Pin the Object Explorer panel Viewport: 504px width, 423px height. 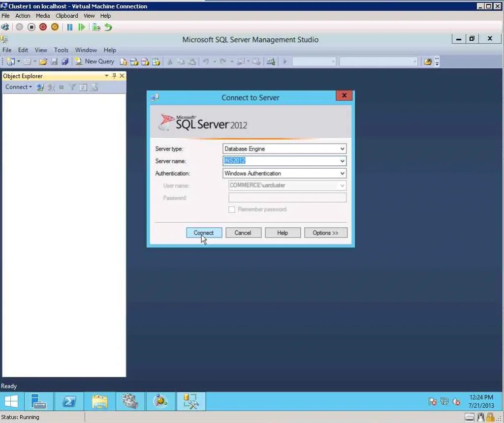pos(114,76)
